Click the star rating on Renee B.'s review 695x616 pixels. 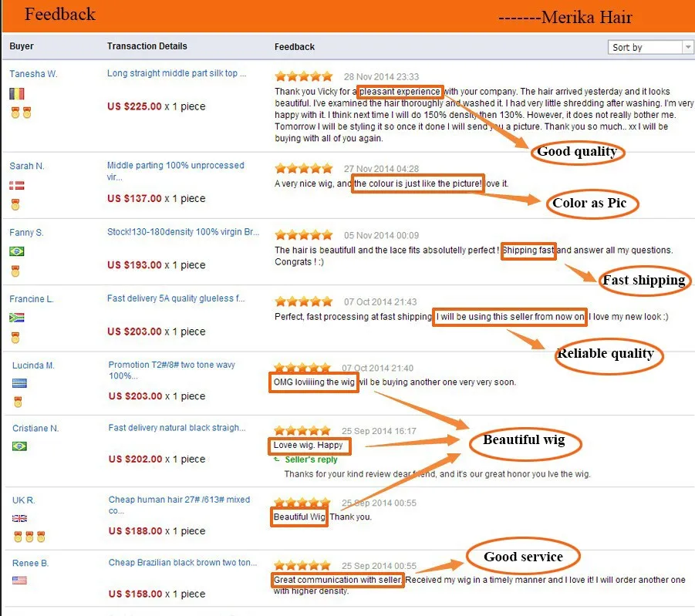pyautogui.click(x=302, y=565)
